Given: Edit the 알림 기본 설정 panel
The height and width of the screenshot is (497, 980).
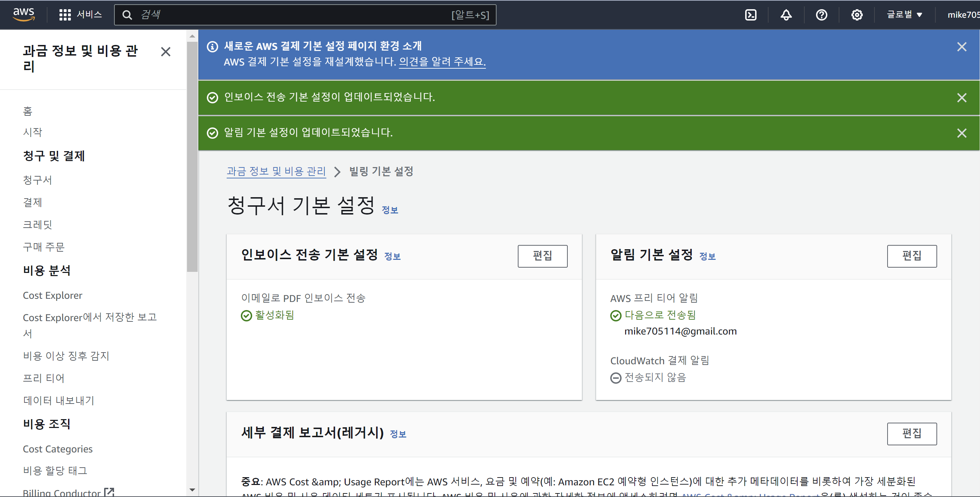Looking at the screenshot, I should point(912,256).
